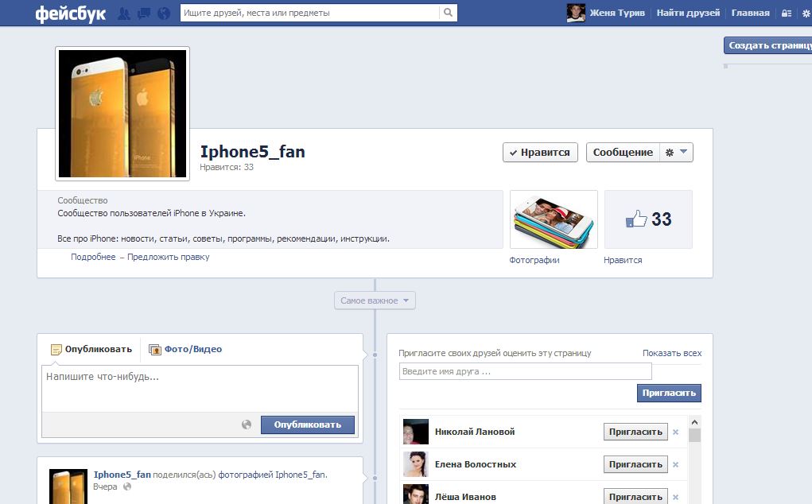Screen dimensions: 812x504
Task: Select the Фото/Видео composer tab
Action: [185, 349]
